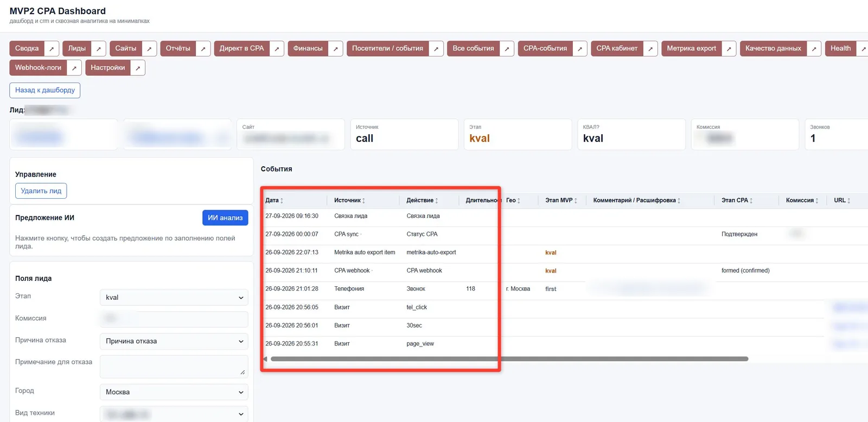The width and height of the screenshot is (868, 422).
Task: Click the arrow icon beside Webhook-логи
Action: 74,68
